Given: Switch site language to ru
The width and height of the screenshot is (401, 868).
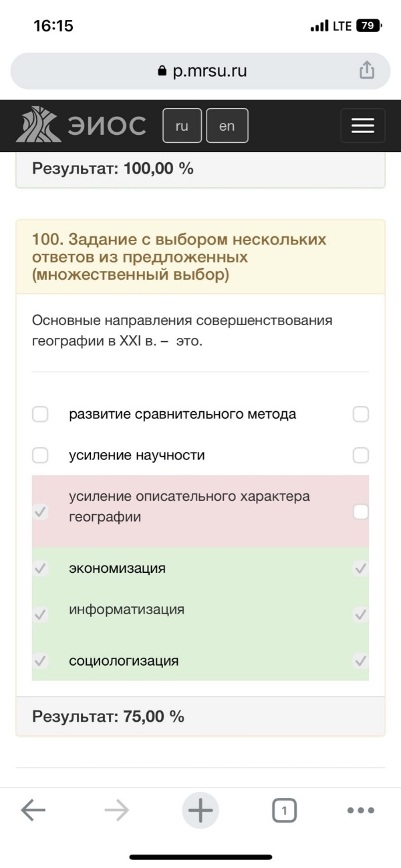Looking at the screenshot, I should tap(182, 126).
